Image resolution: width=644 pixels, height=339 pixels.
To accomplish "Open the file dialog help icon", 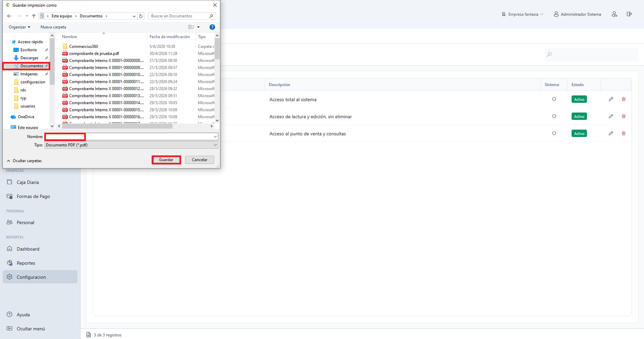I will (x=212, y=27).
